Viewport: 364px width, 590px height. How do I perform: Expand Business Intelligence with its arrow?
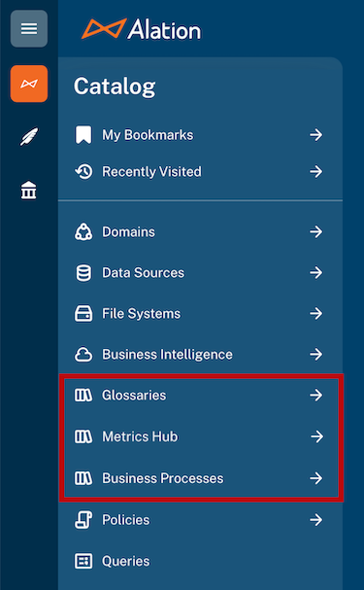(x=316, y=354)
